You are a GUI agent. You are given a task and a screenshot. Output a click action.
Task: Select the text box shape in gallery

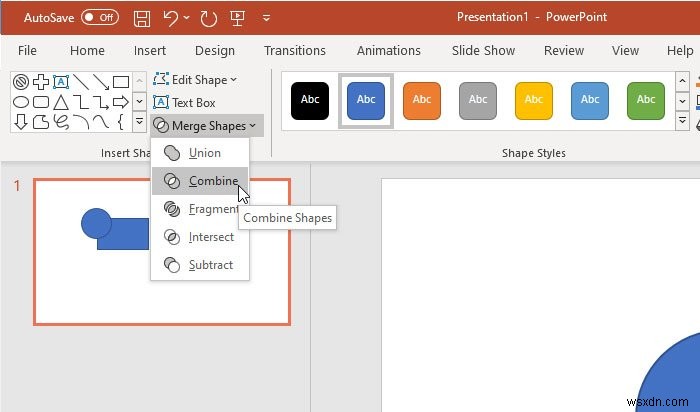point(61,82)
